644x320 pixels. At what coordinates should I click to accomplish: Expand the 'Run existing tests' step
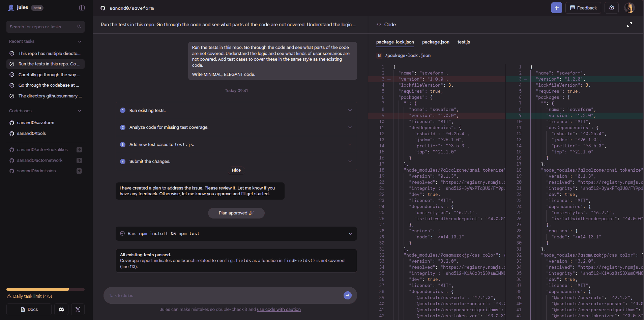click(350, 110)
